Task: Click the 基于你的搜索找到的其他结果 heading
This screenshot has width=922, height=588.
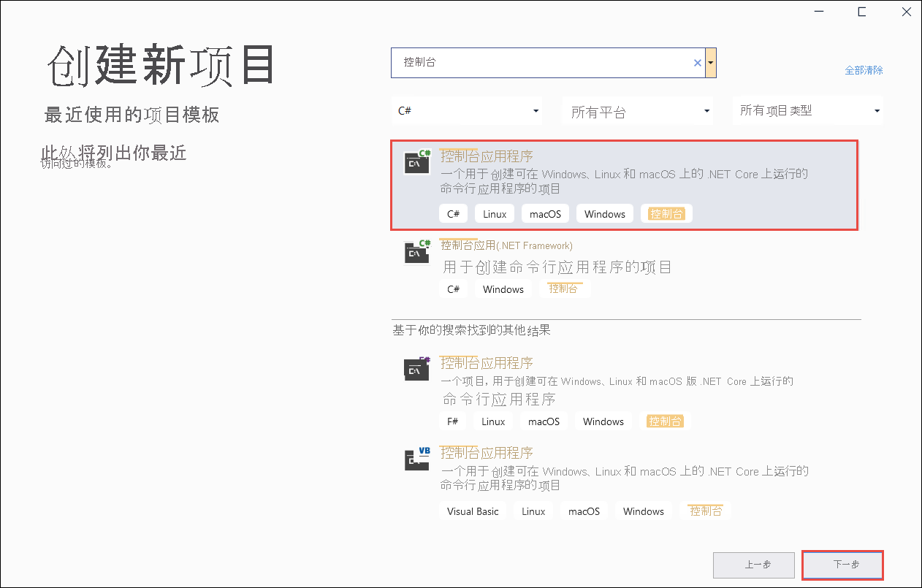Action: [471, 330]
